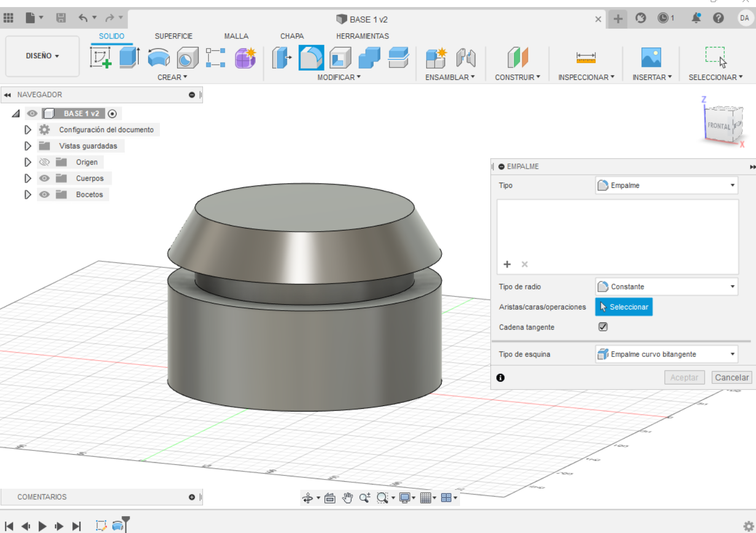Hide the Bocetos folder
Image resolution: width=756 pixels, height=533 pixels.
44,194
